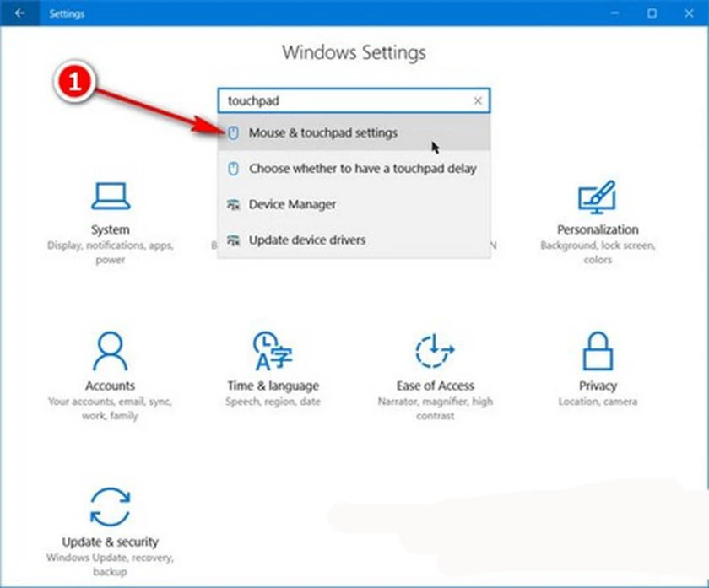
Task: Open Update & security refresh icon
Action: (x=111, y=507)
